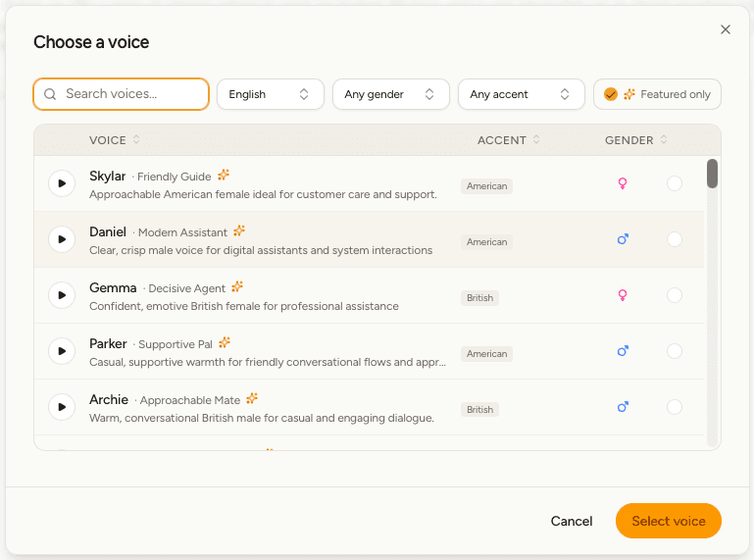
Task: Click description 'Approachable American female ideal for customer care'
Action: tap(263, 194)
